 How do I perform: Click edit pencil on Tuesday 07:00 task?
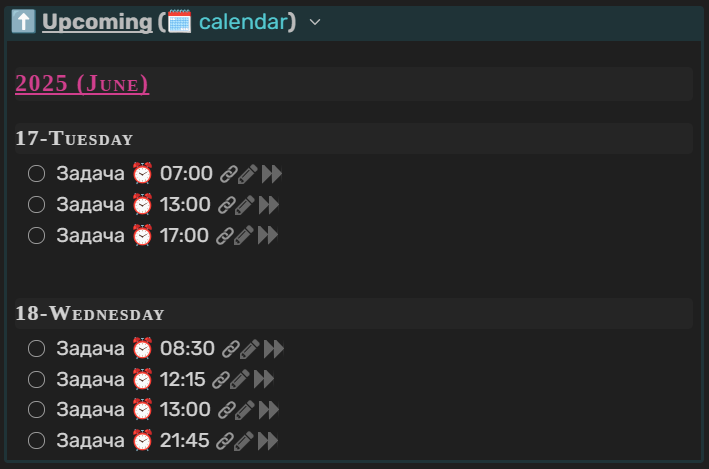[x=248, y=175]
